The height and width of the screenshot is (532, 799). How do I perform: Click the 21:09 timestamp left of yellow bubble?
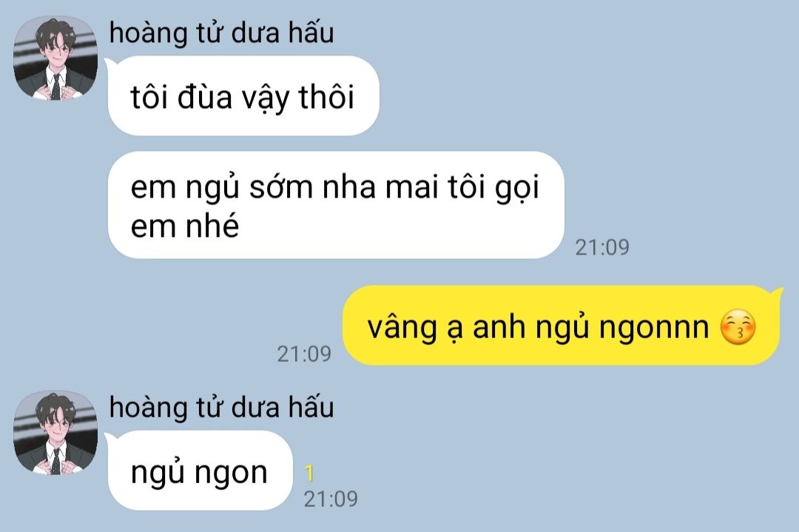(304, 354)
